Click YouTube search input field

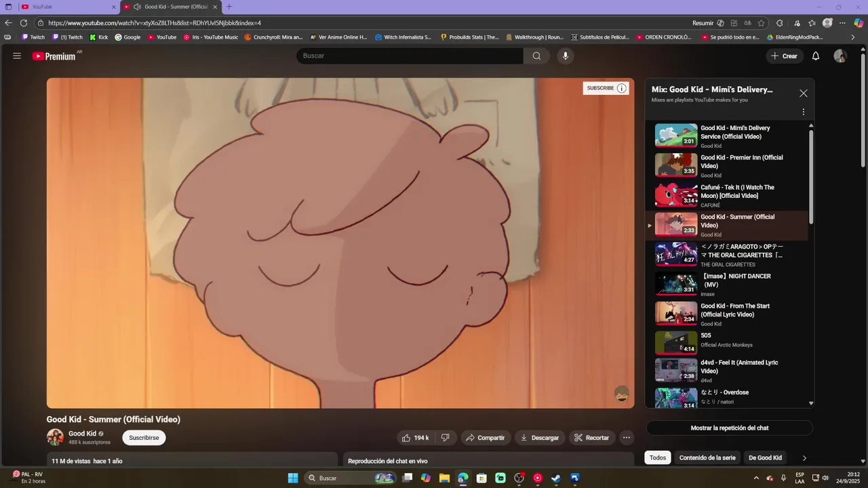(x=410, y=56)
